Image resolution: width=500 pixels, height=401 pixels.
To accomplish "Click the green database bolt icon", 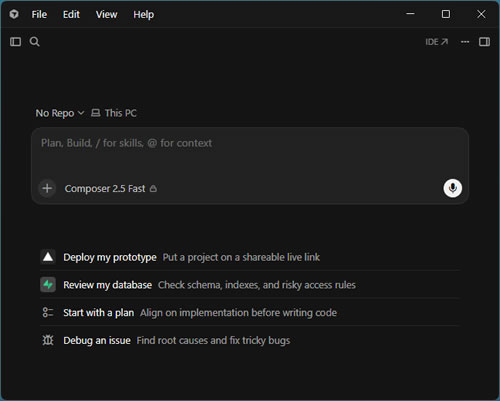I will (x=48, y=285).
